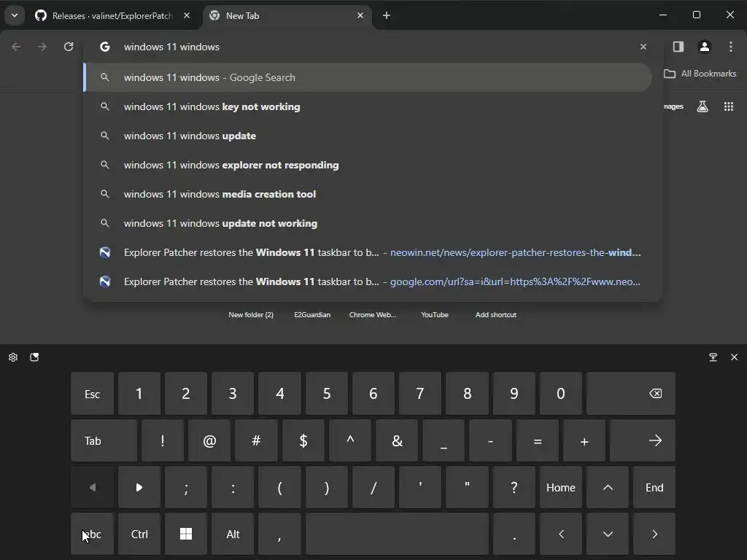Screen dimensions: 747x560
Task: Open the All Bookmarks folder
Action: 700,74
